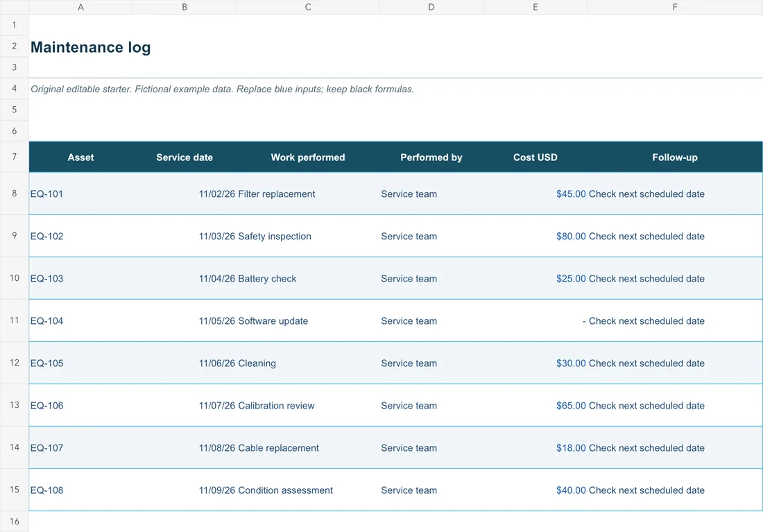Click the "Follow-up" heading cell
The image size is (763, 532).
click(x=675, y=157)
